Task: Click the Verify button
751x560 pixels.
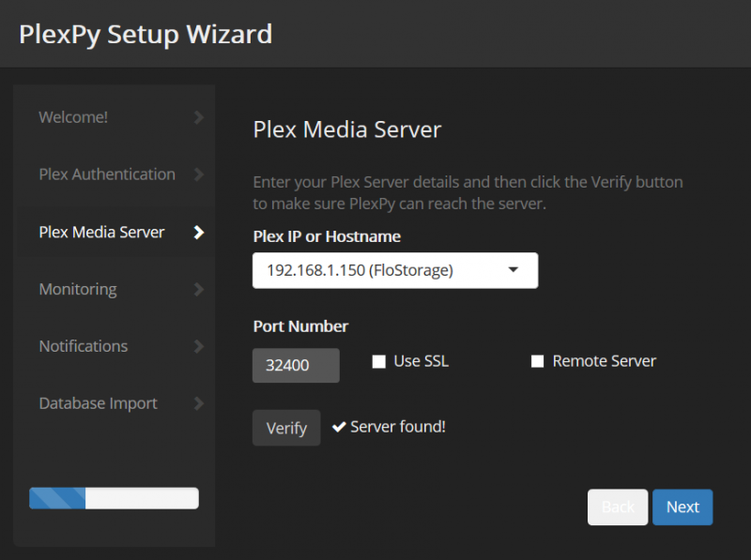Action: click(286, 427)
